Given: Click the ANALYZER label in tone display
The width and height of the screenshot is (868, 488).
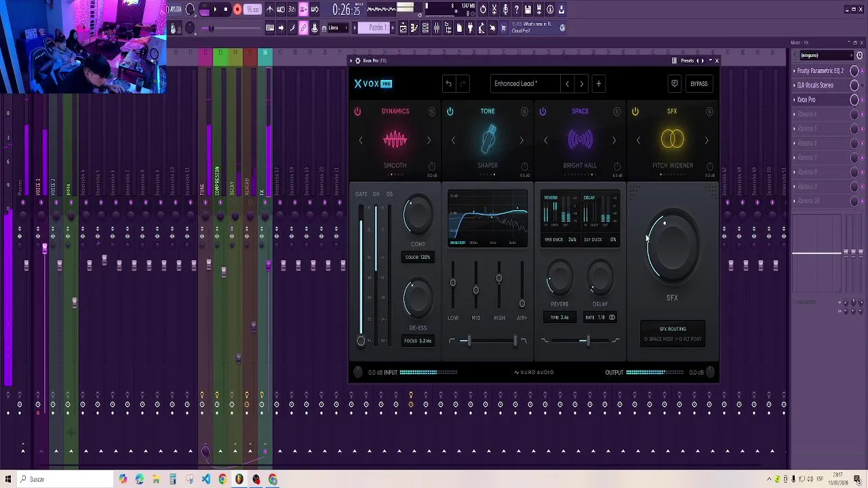Looking at the screenshot, I should pyautogui.click(x=458, y=243).
